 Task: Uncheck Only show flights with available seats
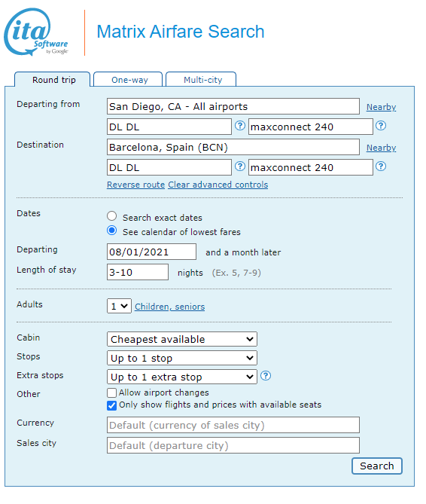(111, 405)
